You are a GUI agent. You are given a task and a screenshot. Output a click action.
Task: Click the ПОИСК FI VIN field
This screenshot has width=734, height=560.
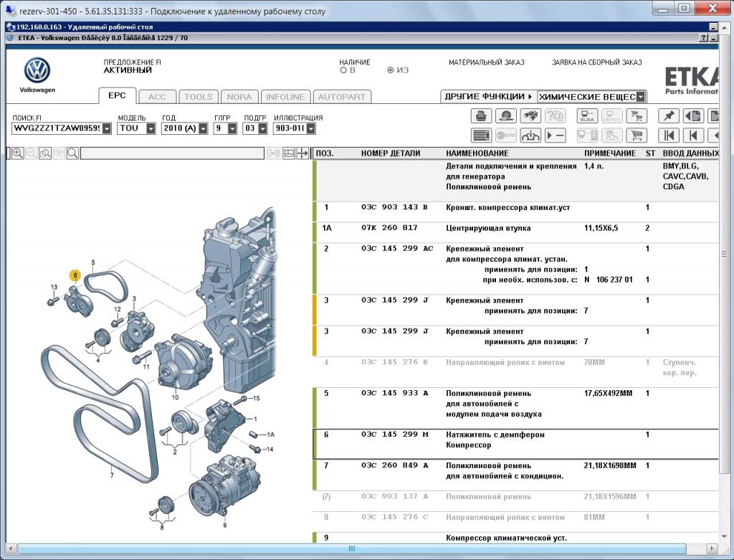57,128
